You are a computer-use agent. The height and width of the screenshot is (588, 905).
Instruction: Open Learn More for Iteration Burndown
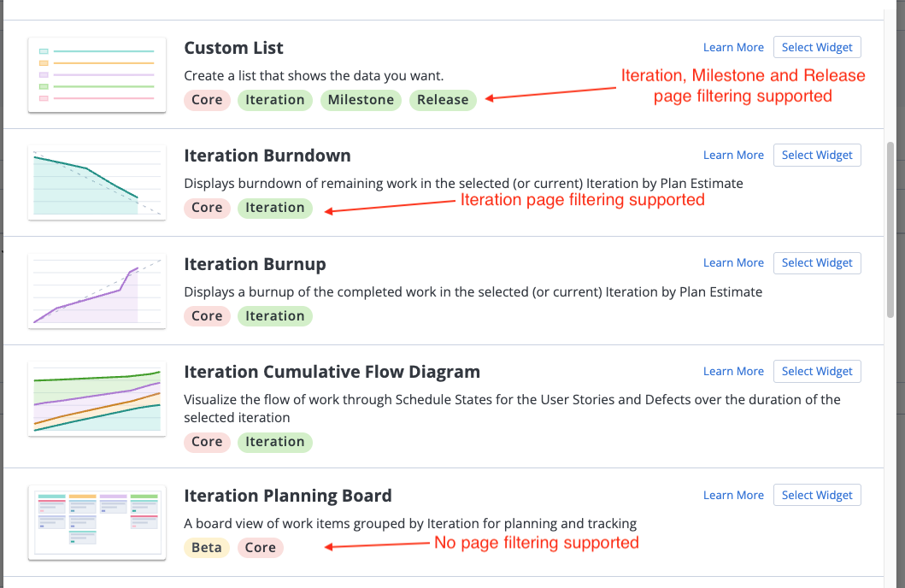(733, 156)
